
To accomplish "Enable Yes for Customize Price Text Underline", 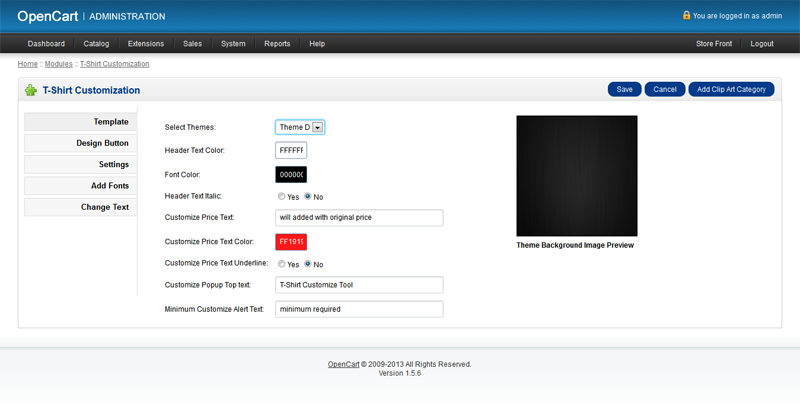I will pyautogui.click(x=281, y=264).
